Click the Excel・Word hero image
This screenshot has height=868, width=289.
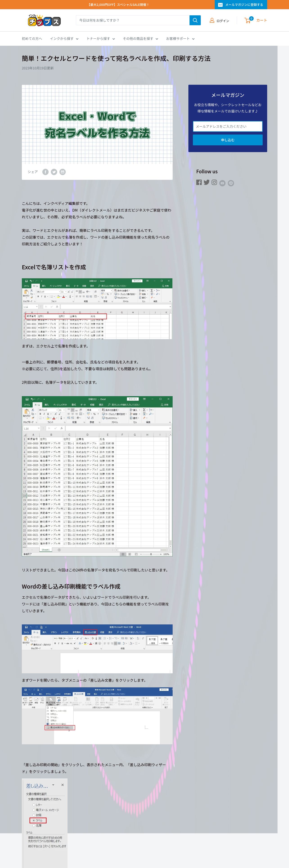click(x=97, y=124)
